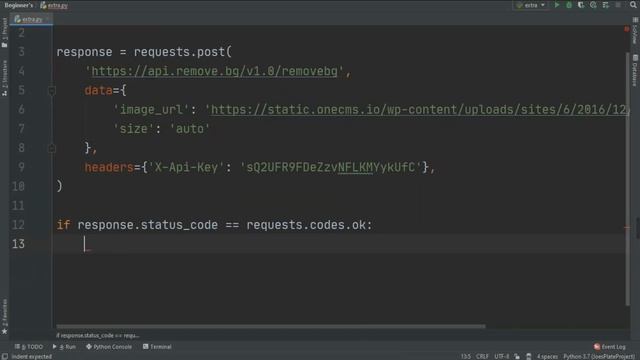Open Search Everywhere magnifier icon
The height and width of the screenshot is (360, 640).
[x=633, y=5]
